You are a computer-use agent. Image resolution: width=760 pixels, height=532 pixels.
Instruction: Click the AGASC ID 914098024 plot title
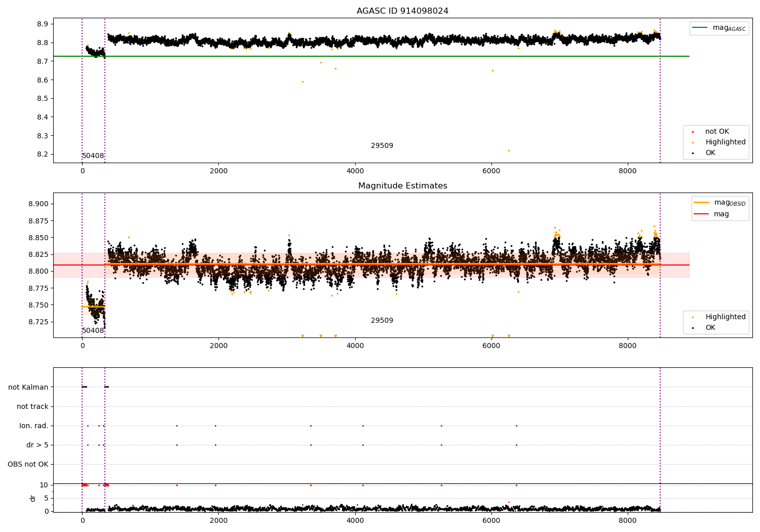click(402, 11)
